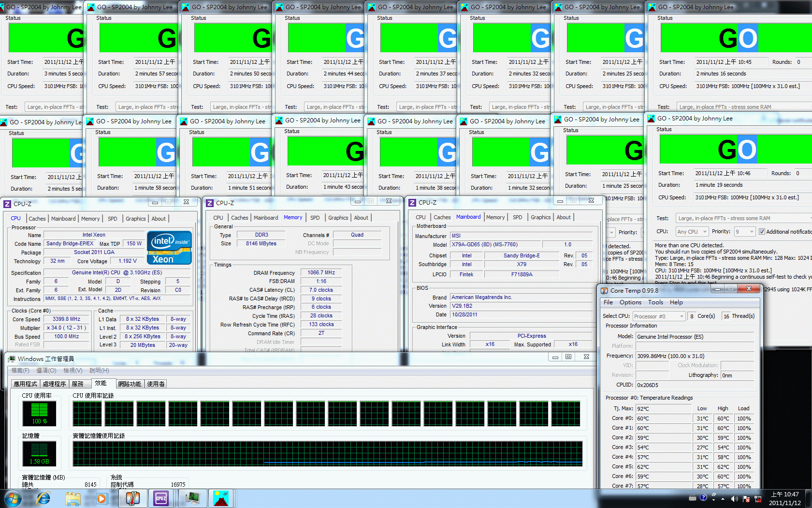Click BIOS Date value 10/28/2011
This screenshot has height=508, width=812.
click(x=521, y=314)
